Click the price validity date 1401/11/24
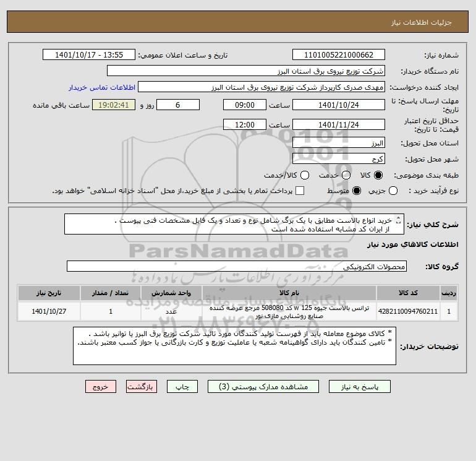The width and height of the screenshot is (476, 461). (x=339, y=124)
